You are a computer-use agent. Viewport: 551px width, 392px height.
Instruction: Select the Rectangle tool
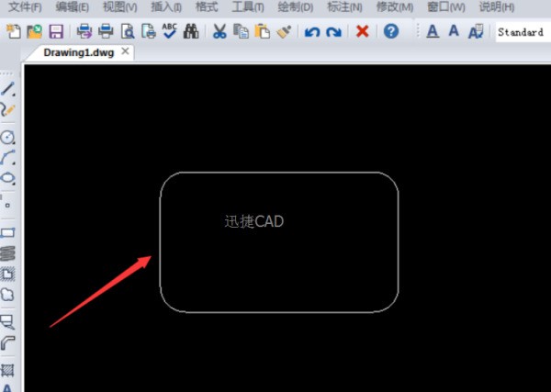[7, 232]
